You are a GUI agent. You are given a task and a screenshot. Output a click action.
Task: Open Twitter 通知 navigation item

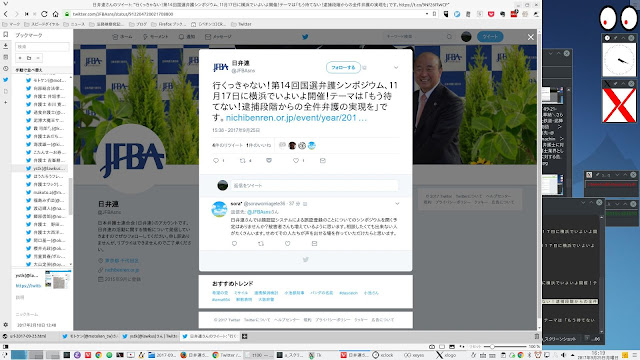[187, 37]
